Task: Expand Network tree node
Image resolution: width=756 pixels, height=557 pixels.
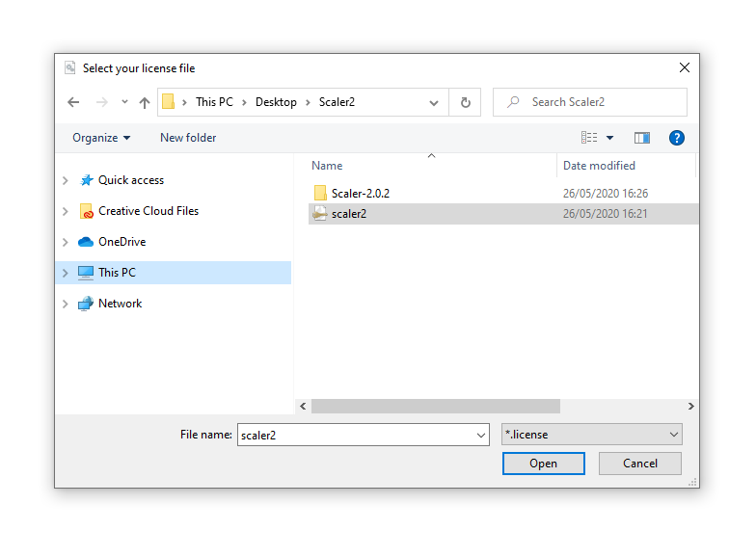Action: [66, 304]
